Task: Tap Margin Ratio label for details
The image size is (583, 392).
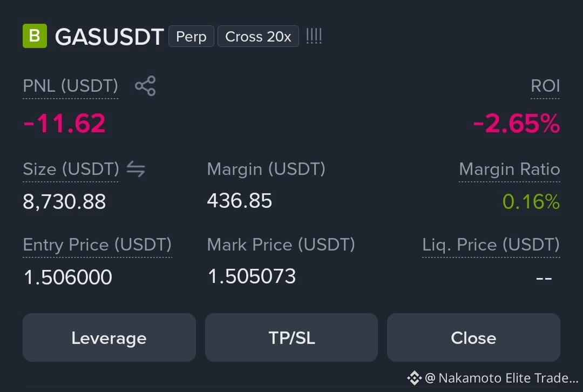Action: coord(510,169)
